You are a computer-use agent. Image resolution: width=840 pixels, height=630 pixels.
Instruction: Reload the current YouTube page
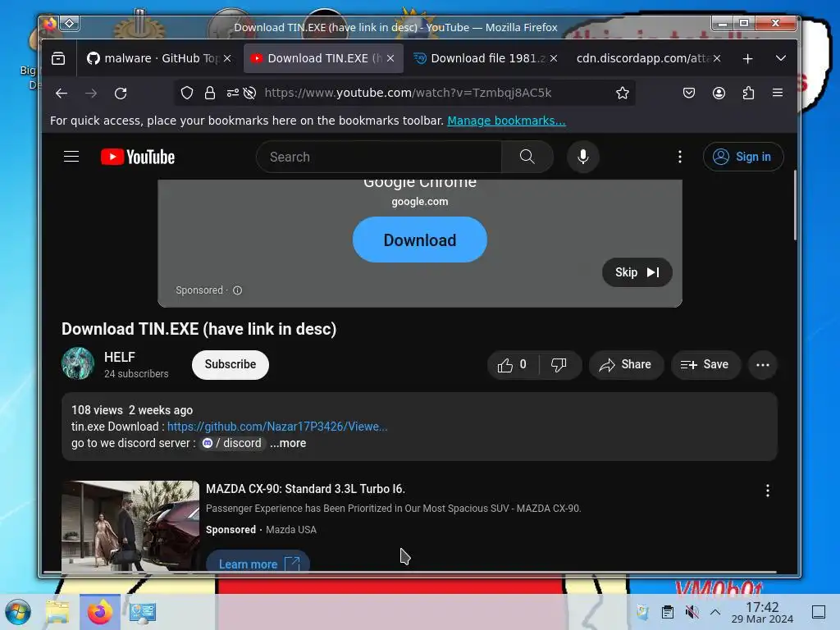(121, 94)
